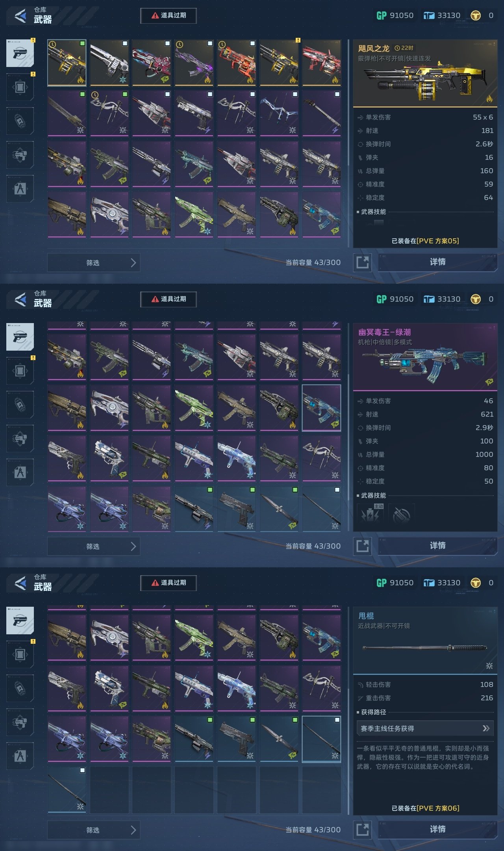Select weapons pistol tab in 甩棍 screen sidebar
Screen dimensions: 504x851
pyautogui.click(x=20, y=621)
